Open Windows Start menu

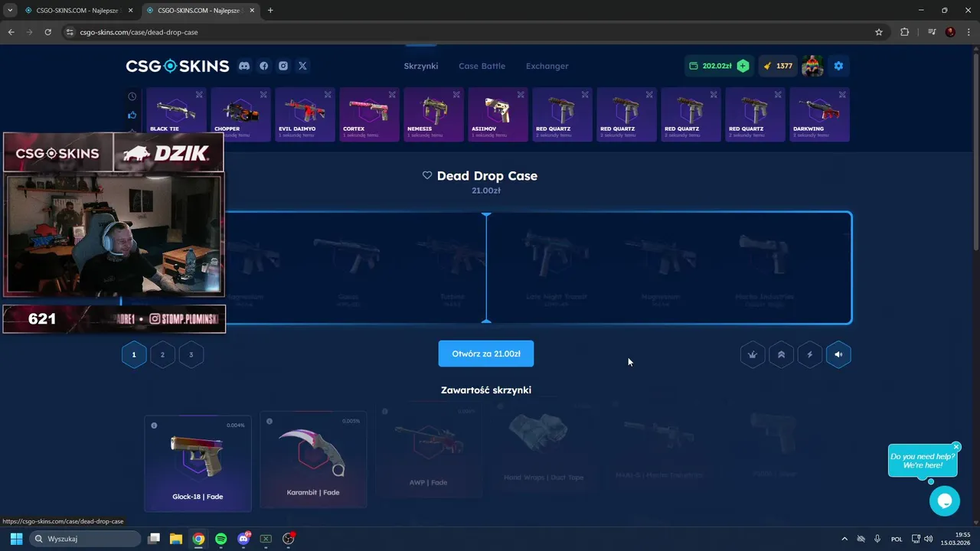click(16, 539)
